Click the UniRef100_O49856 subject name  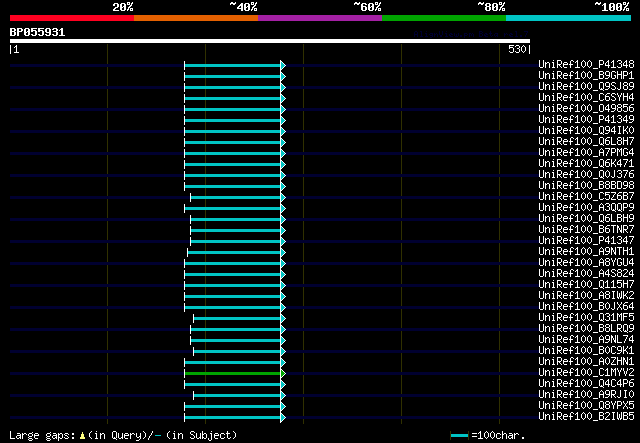point(586,108)
